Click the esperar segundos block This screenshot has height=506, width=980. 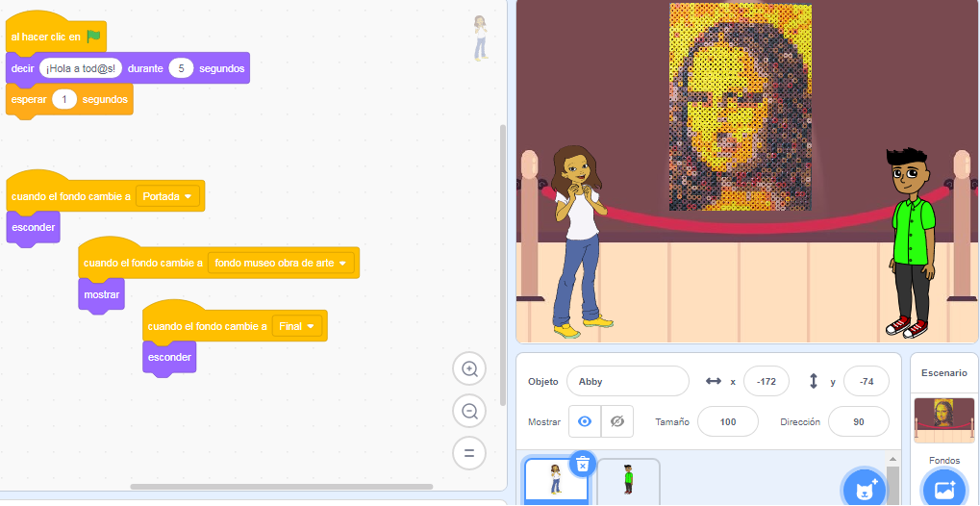[69, 100]
